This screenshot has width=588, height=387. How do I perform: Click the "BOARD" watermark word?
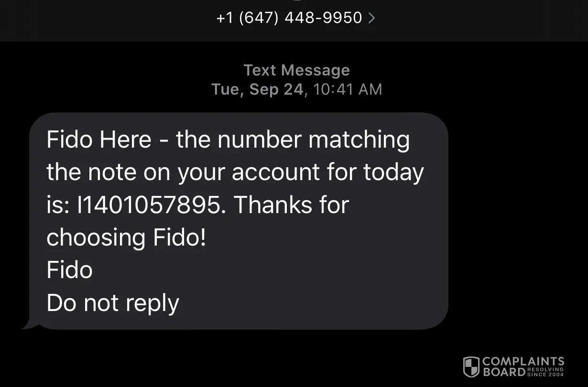(504, 372)
